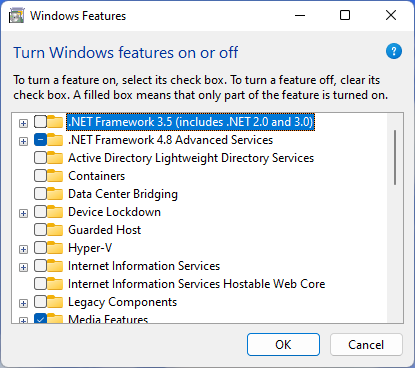This screenshot has height=368, width=415.
Task: Expand the .NET Framework 3.5 tree node
Action: click(23, 123)
